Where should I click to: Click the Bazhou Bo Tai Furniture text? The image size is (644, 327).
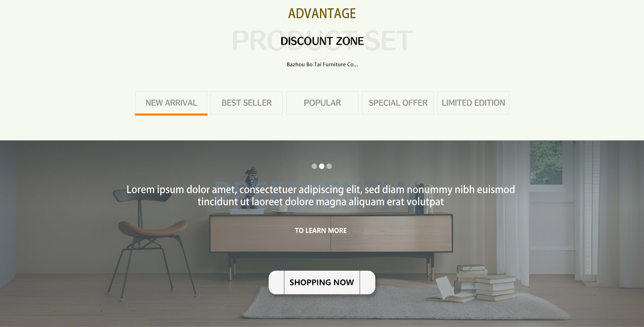pyautogui.click(x=322, y=64)
